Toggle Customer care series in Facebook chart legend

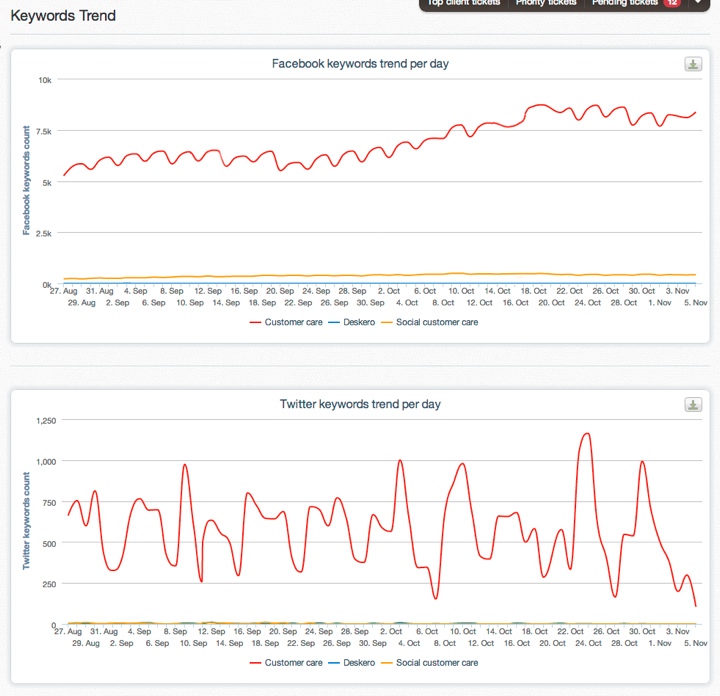pyautogui.click(x=286, y=322)
